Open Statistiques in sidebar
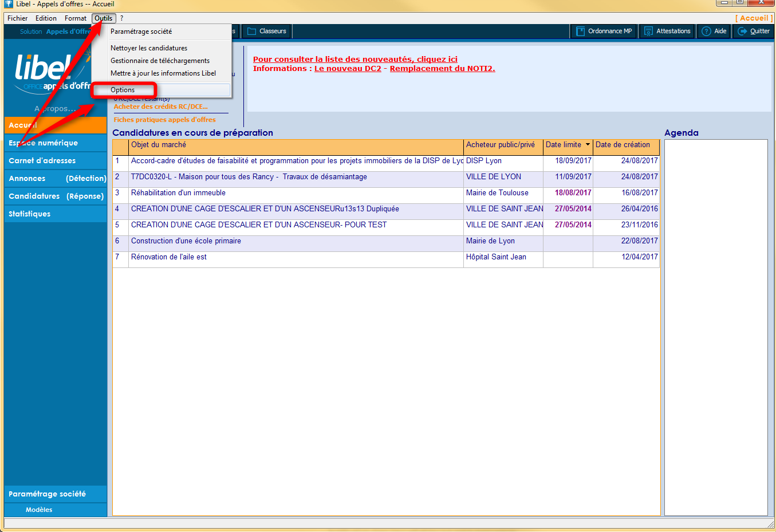The image size is (776, 532). (56, 214)
